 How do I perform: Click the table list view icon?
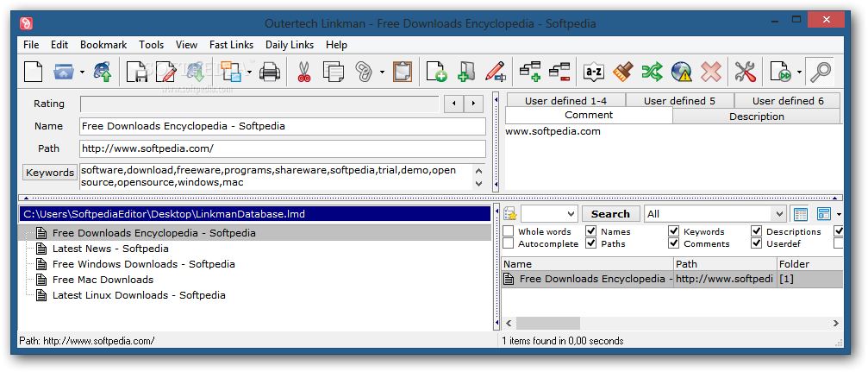click(x=801, y=214)
